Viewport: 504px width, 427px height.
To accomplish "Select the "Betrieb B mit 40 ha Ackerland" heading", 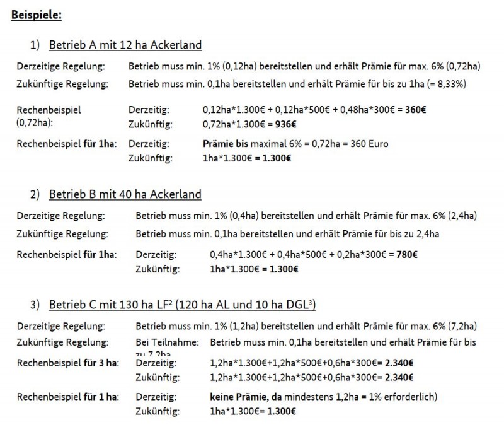I will [125, 194].
